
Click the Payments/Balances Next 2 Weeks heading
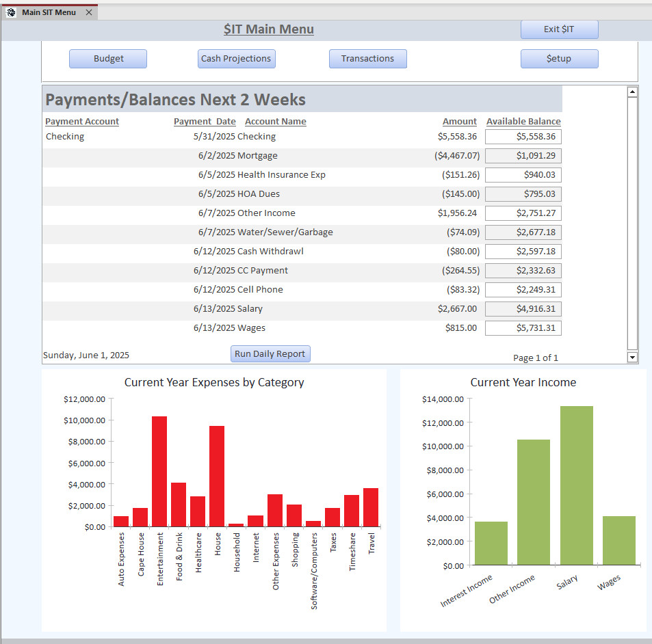point(175,100)
